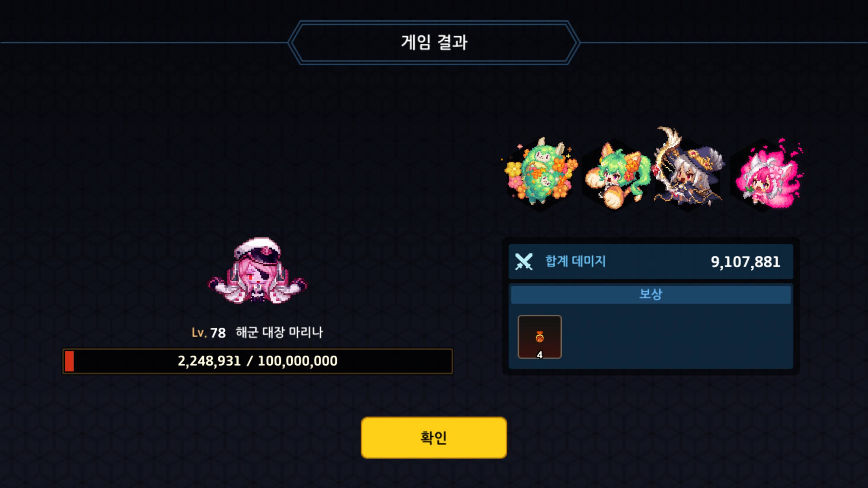Screen dimensions: 868x488
Task: Click the 합계 데미지 label
Action: [575, 261]
